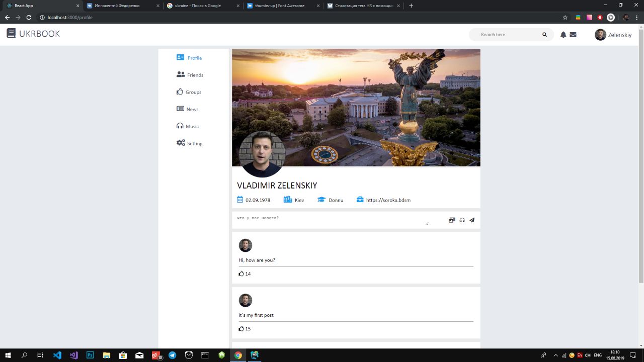This screenshot has height=362, width=644.
Task: Click the search magnifier icon in the header
Action: (x=544, y=35)
